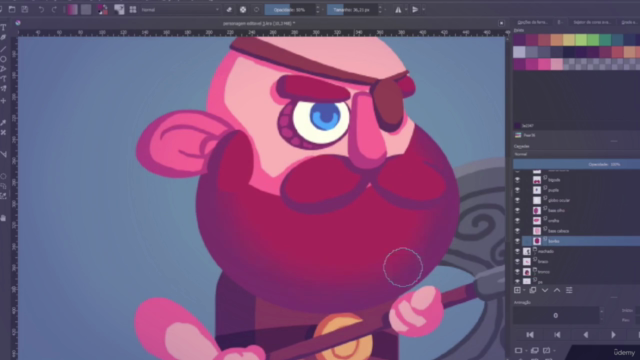Open the toolbar brush blending mode dropdown
Viewport: 640px width, 360px height.
pyautogui.click(x=180, y=9)
